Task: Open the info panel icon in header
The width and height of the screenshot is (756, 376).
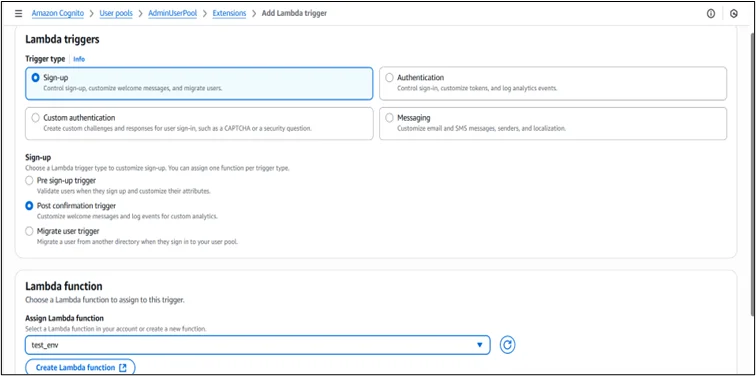Action: (x=711, y=14)
